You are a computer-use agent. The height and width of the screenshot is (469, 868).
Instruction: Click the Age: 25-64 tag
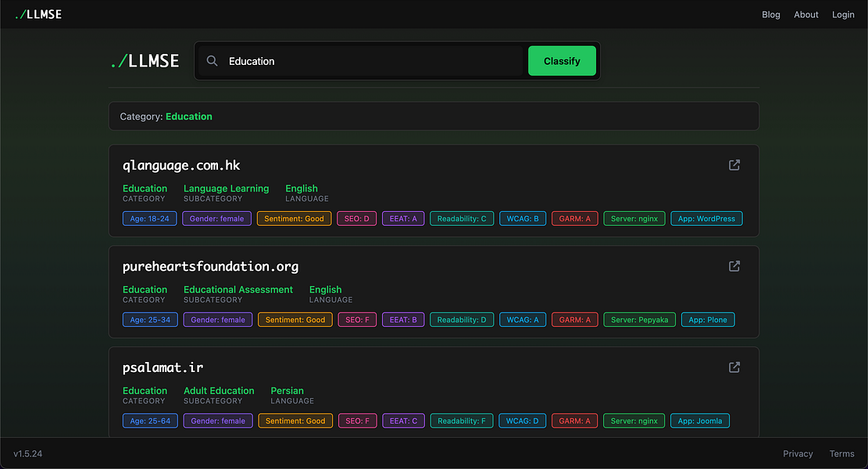point(150,421)
